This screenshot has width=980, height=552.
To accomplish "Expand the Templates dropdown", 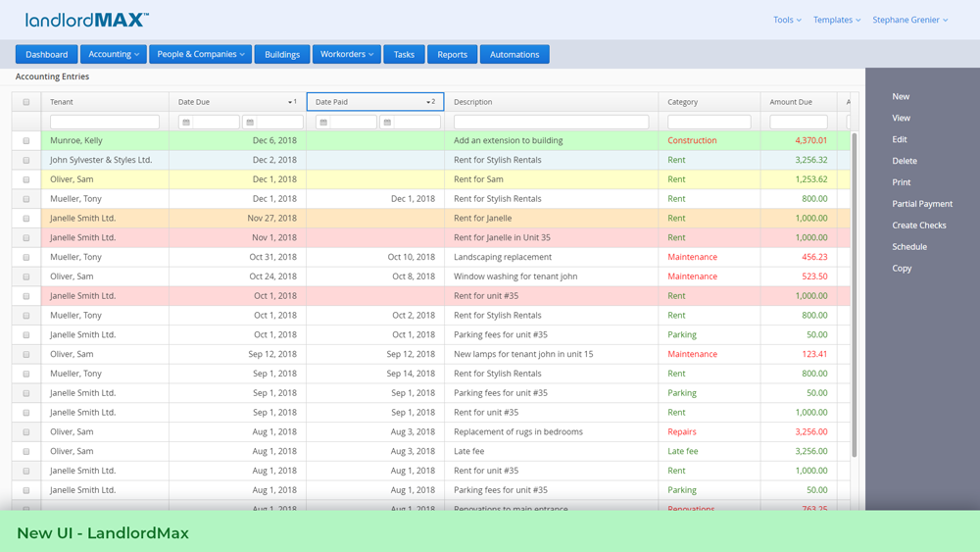I will [837, 20].
